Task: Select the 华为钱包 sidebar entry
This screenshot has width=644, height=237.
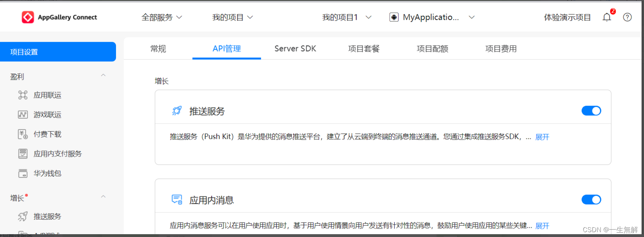Action: click(x=48, y=173)
